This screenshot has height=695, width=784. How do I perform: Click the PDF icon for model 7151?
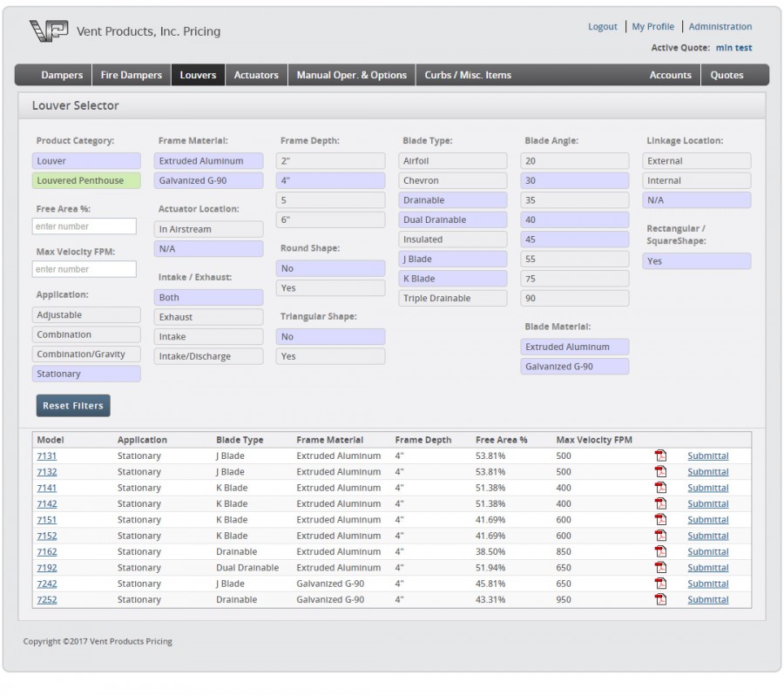(x=660, y=520)
